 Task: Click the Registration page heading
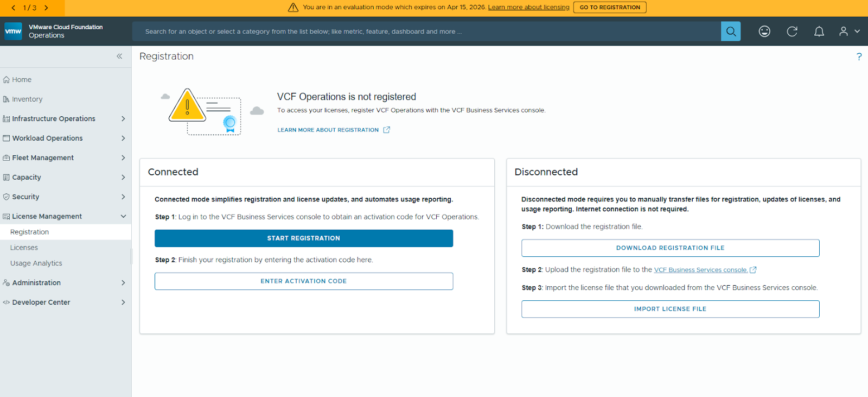tap(167, 56)
